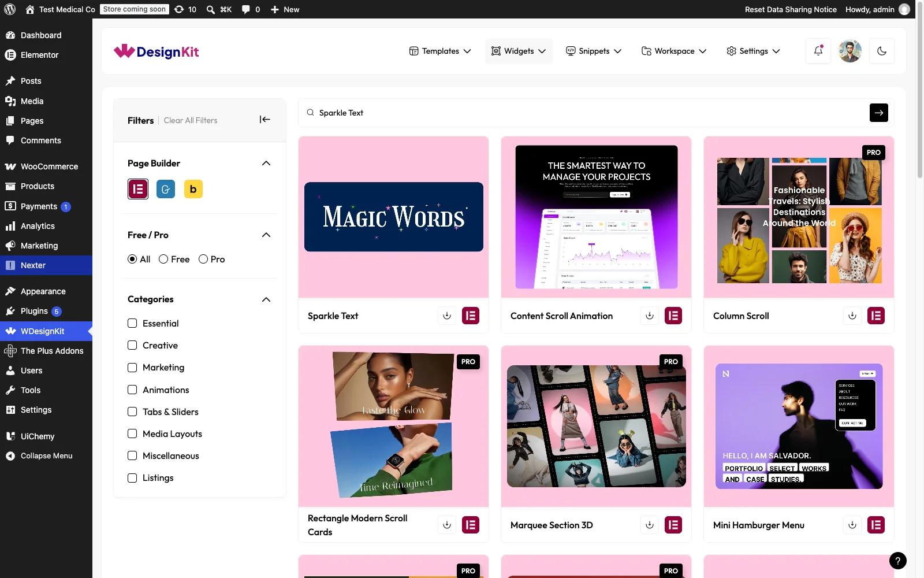Collapse the Categories filter section
The width and height of the screenshot is (924, 578).
pos(266,299)
